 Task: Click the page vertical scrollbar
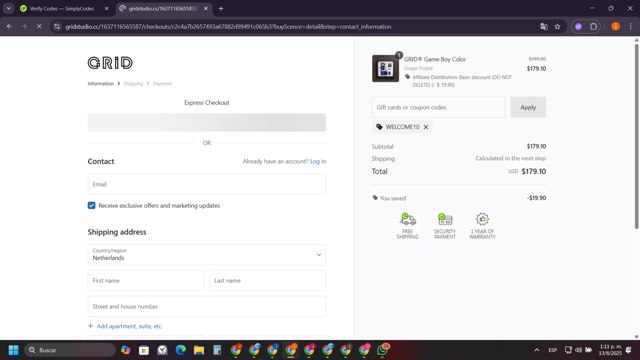(x=636, y=135)
